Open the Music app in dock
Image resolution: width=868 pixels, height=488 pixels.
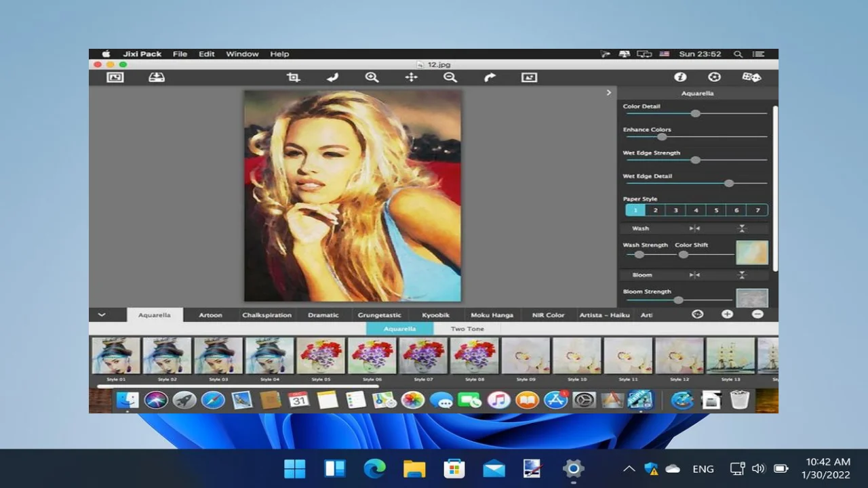tap(498, 401)
